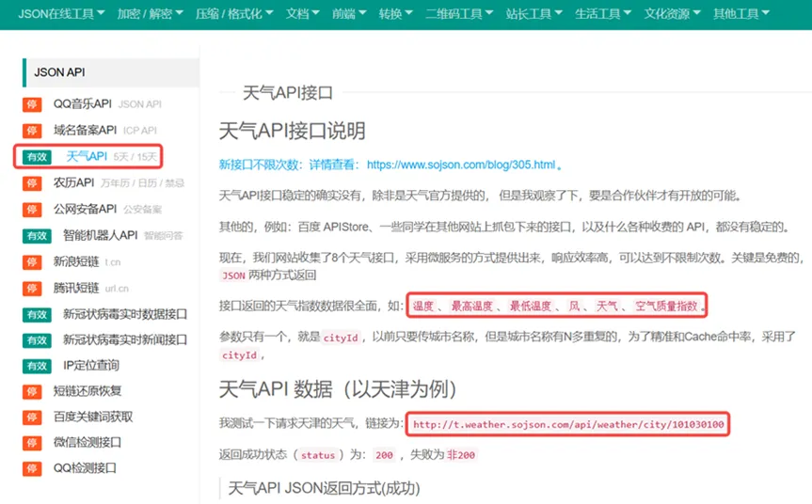Viewport: 812px width, 504px height.
Task: Click 有效 badge beside 新冠状病毒实时新闻接口
Action: point(37,340)
